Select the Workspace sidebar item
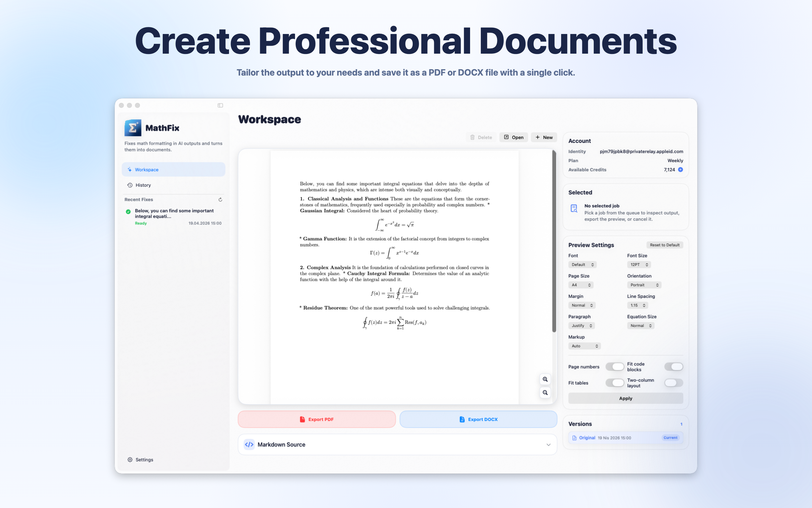812x508 pixels. pos(174,170)
